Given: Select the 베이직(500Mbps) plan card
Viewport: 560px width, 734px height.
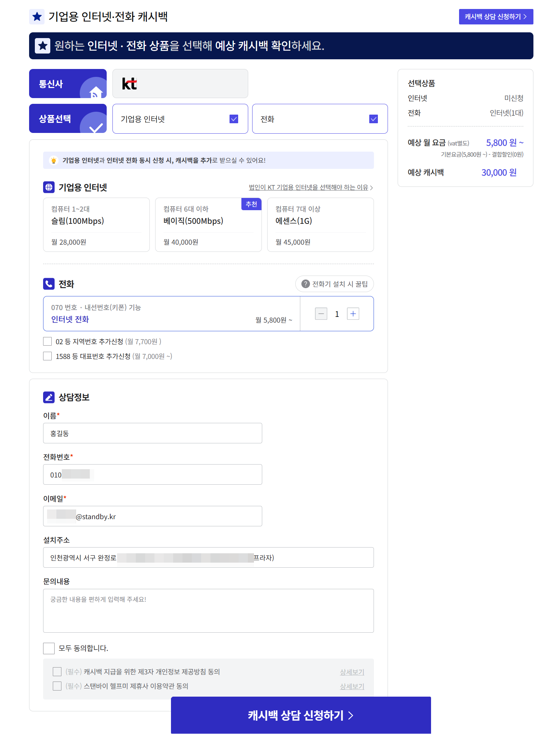Looking at the screenshot, I should click(x=208, y=225).
